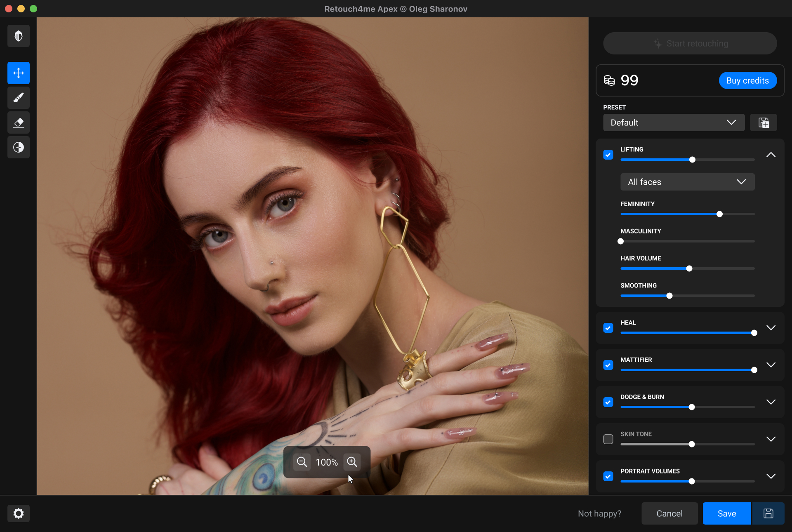Toggle the before/after mask icon
The image size is (792, 532).
pyautogui.click(x=19, y=36)
